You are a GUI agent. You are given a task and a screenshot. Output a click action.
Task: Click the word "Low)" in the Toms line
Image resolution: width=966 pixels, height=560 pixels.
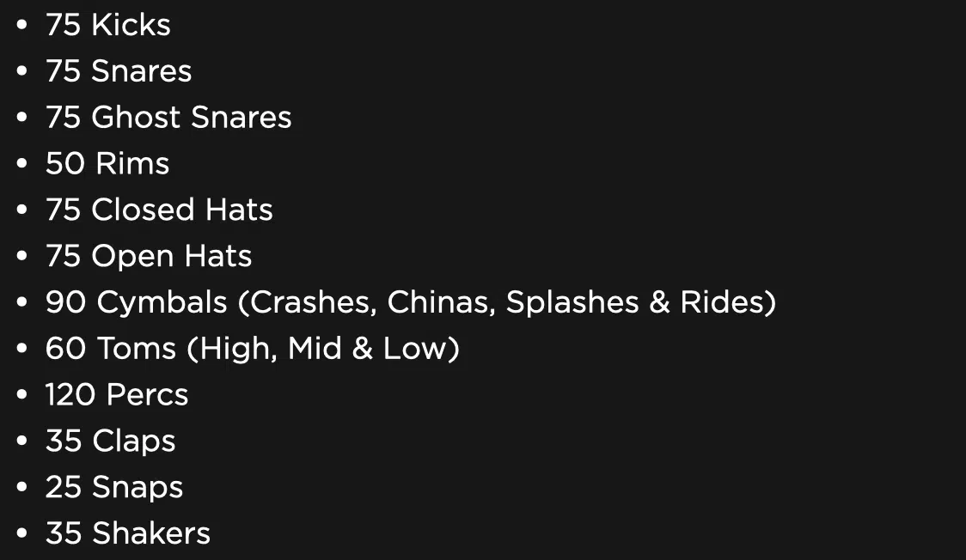click(421, 349)
